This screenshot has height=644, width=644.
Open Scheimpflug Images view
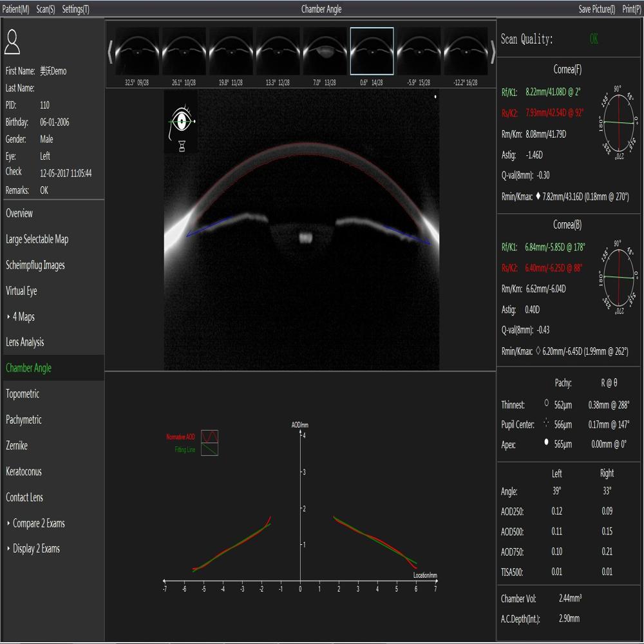click(x=35, y=265)
